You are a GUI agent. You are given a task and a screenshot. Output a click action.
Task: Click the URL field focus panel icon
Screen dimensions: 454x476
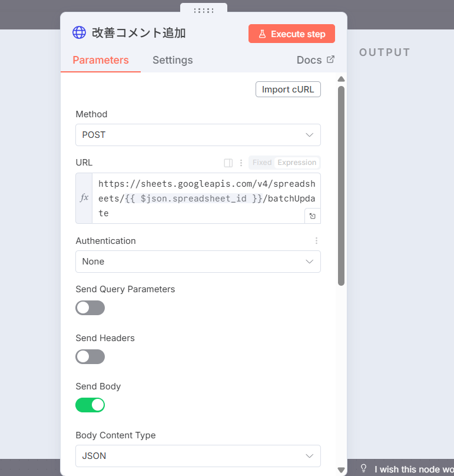point(228,163)
